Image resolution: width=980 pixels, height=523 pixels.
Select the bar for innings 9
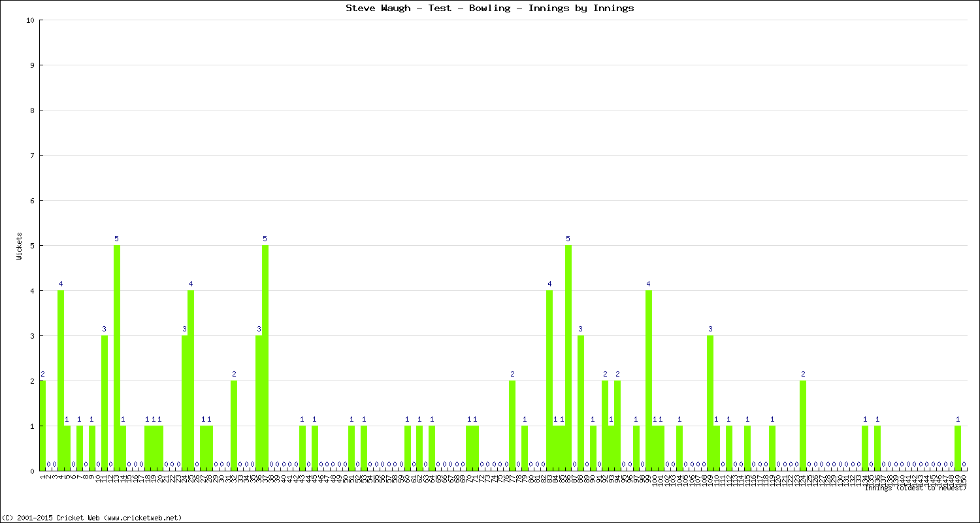click(x=92, y=448)
